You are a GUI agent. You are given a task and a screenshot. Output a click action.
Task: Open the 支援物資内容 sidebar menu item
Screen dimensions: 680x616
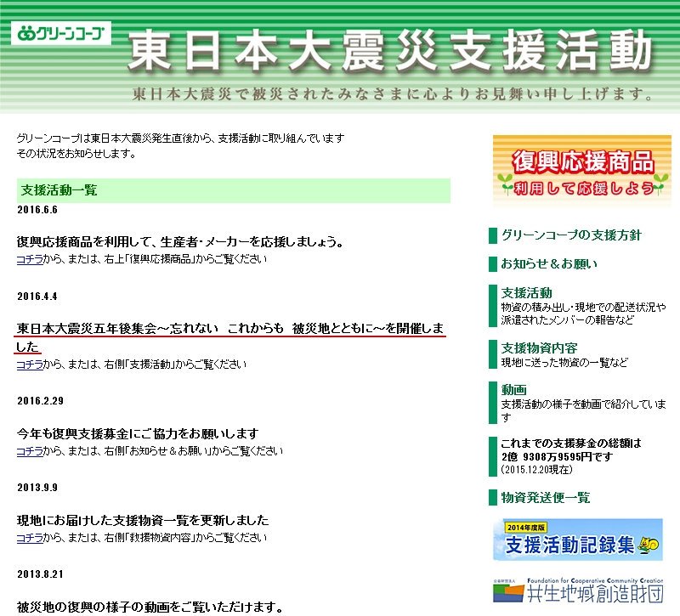click(539, 348)
